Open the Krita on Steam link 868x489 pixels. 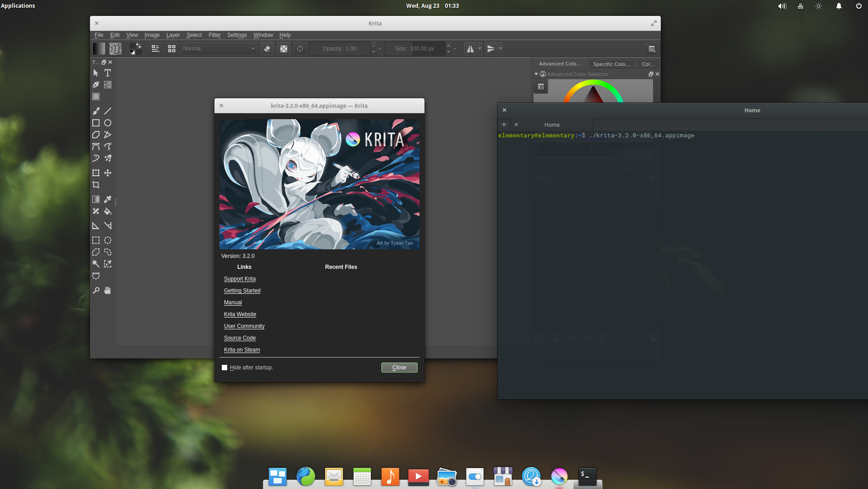point(242,350)
